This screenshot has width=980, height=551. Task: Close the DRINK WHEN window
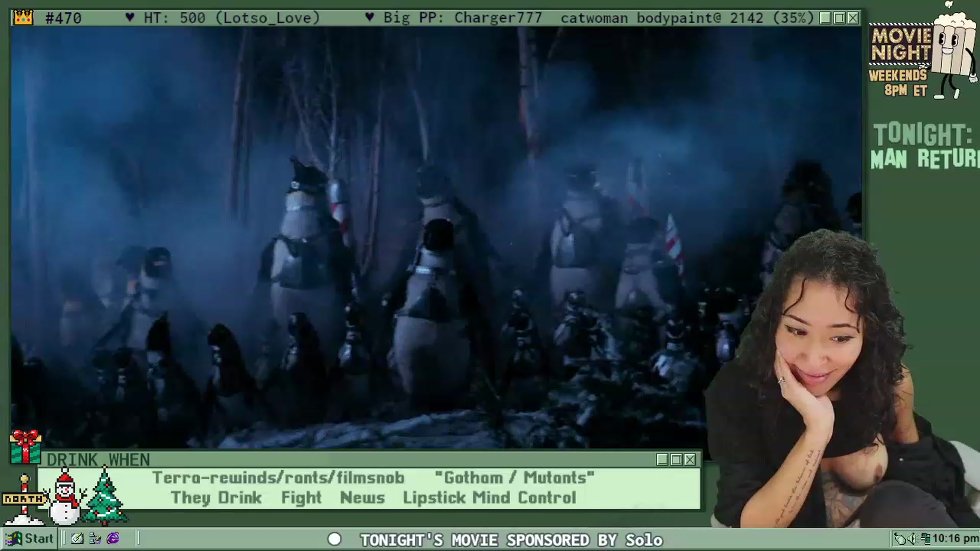click(690, 460)
